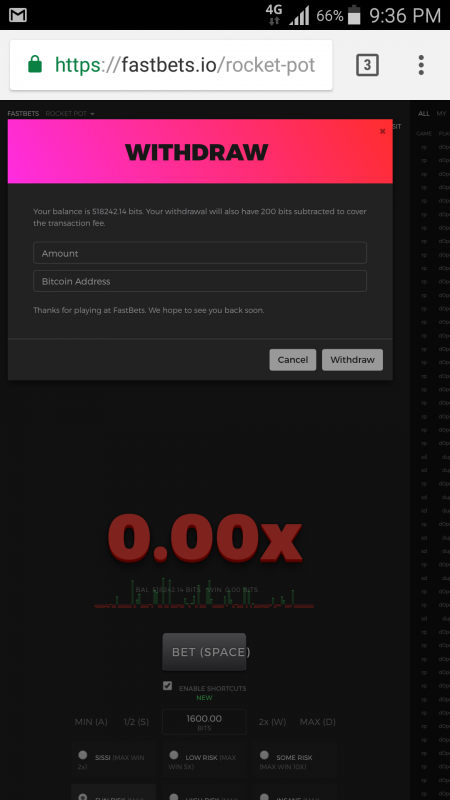
Task: Switch to the MY bets tab
Action: (x=441, y=114)
